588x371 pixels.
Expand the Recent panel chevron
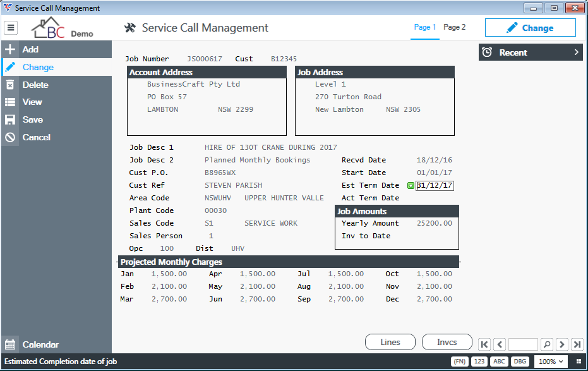coord(577,52)
